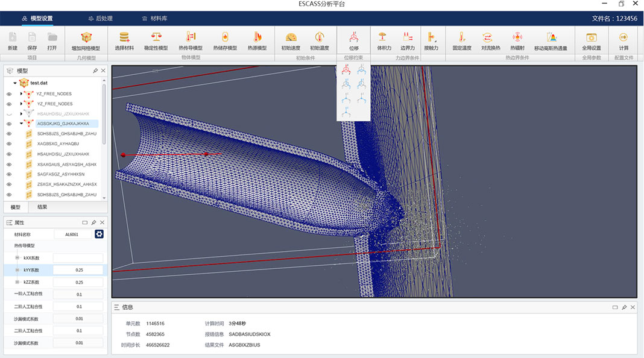Collapse the AGSGKJKG_GJHXAJKHXA node
The width and height of the screenshot is (644, 358).
[21, 124]
